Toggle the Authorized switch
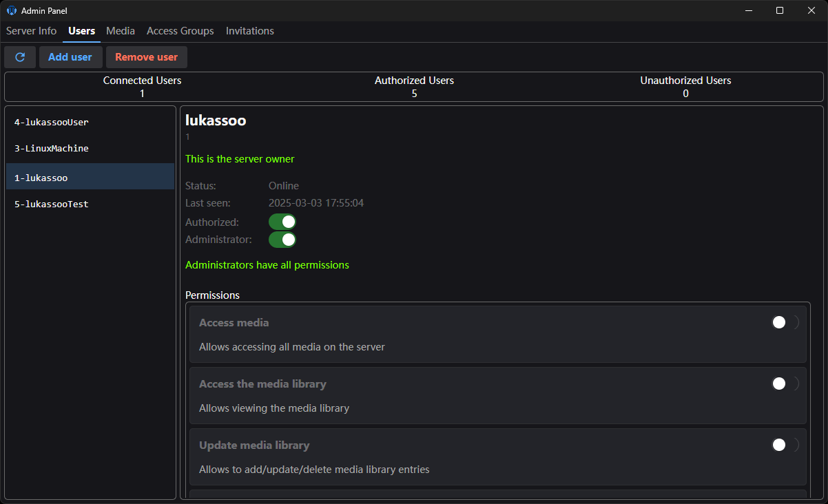 (x=282, y=222)
